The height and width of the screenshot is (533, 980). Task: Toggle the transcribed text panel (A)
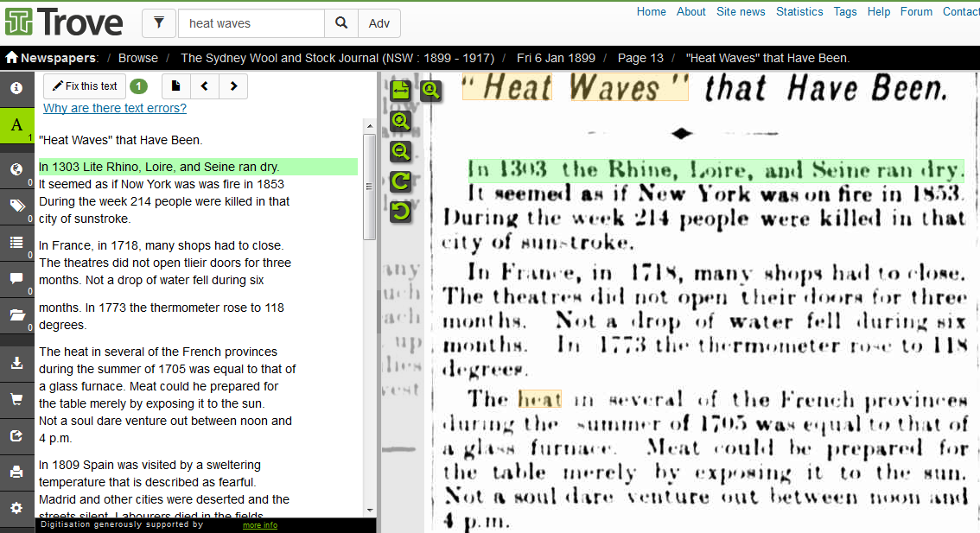[x=16, y=126]
